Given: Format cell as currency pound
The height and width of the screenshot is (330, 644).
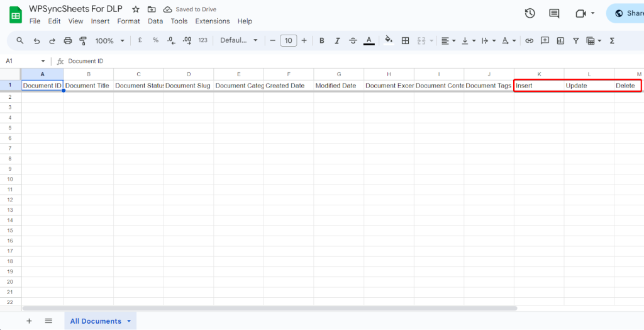Looking at the screenshot, I should tap(140, 40).
